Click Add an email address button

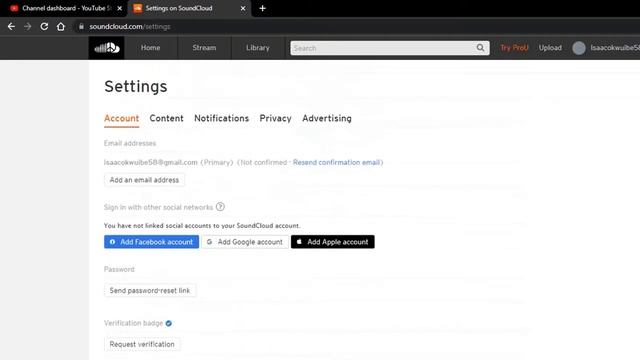(x=144, y=180)
